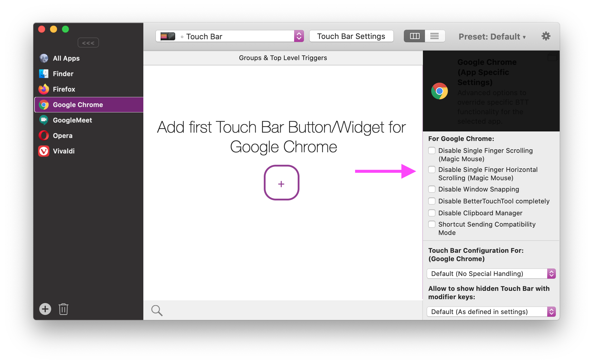Image resolution: width=593 pixels, height=364 pixels.
Task: Close the window with red button
Action: [42, 29]
